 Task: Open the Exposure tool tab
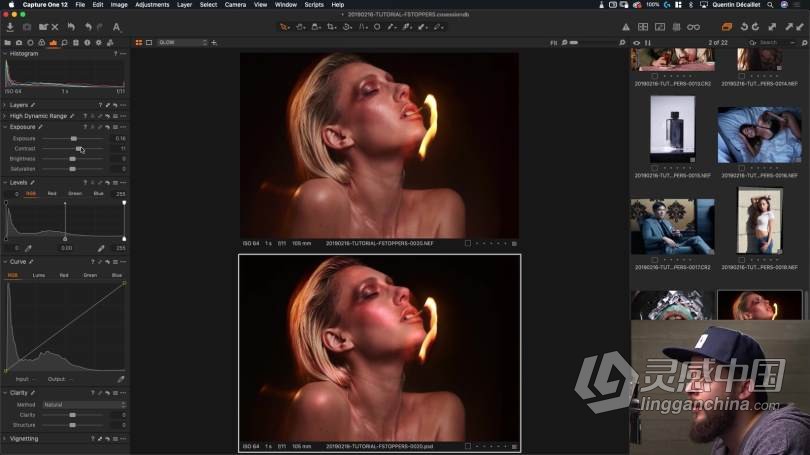53,43
